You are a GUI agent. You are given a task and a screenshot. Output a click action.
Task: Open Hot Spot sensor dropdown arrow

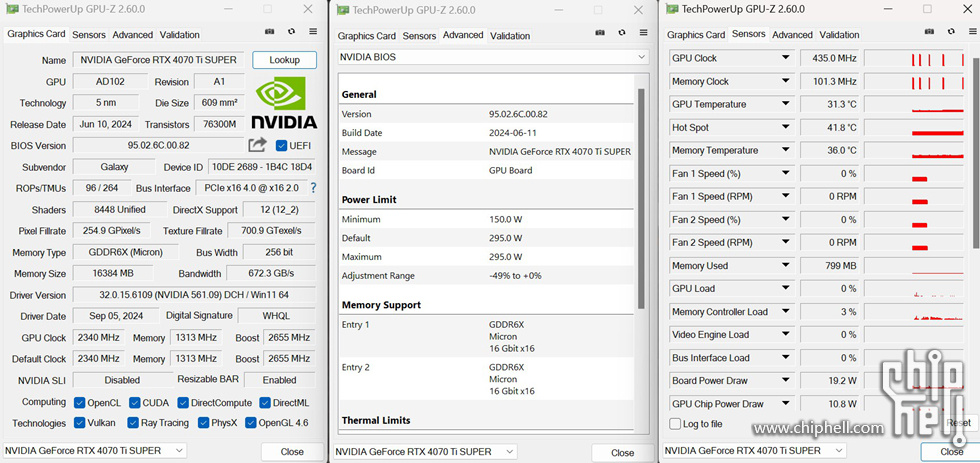[x=785, y=127]
